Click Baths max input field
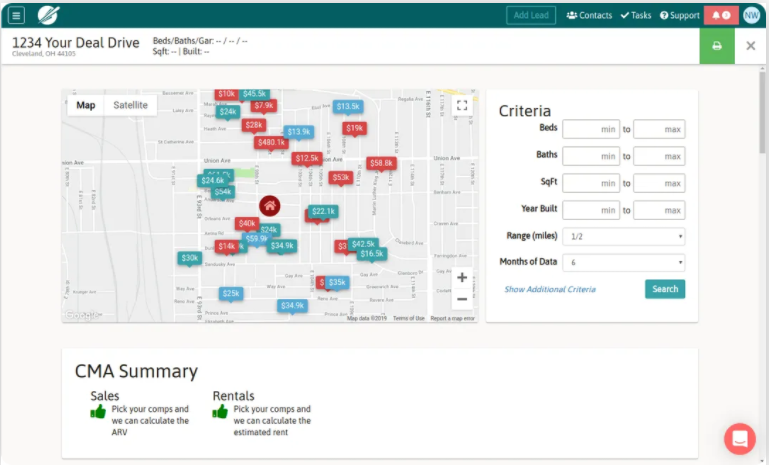This screenshot has width=769, height=465. (659, 156)
